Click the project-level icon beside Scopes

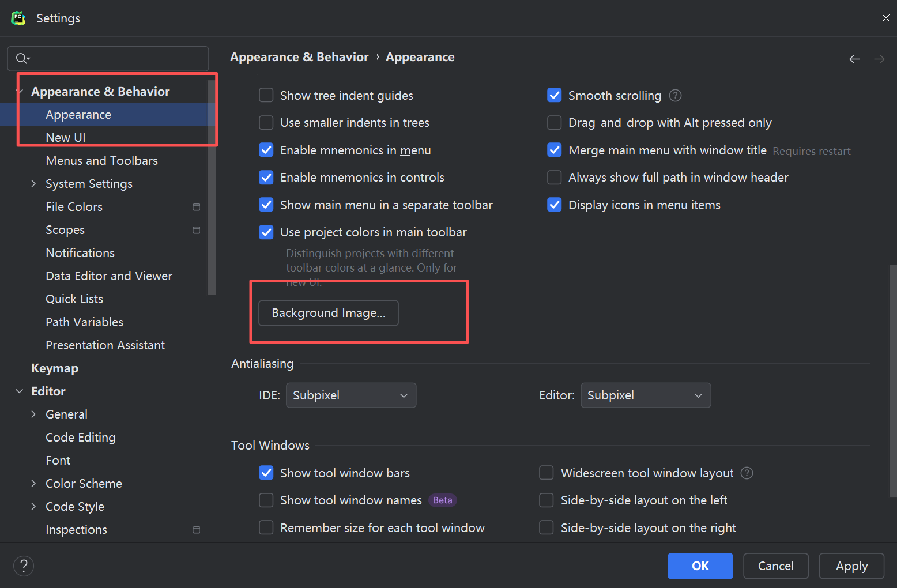pyautogui.click(x=196, y=230)
